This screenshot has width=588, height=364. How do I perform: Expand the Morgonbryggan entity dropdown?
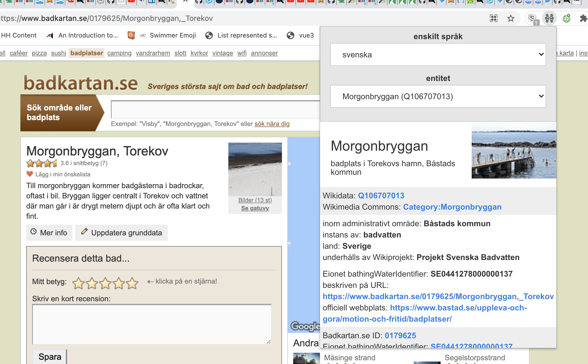click(x=438, y=96)
